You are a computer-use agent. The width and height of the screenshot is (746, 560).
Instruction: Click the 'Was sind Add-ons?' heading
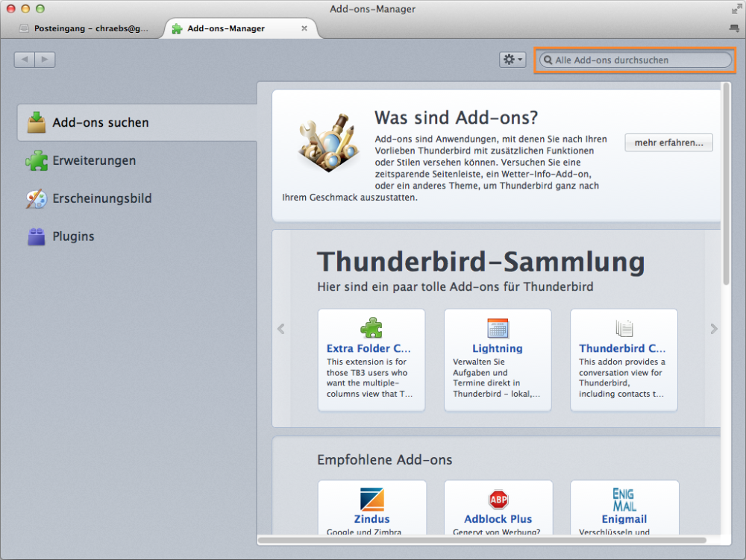pos(456,117)
